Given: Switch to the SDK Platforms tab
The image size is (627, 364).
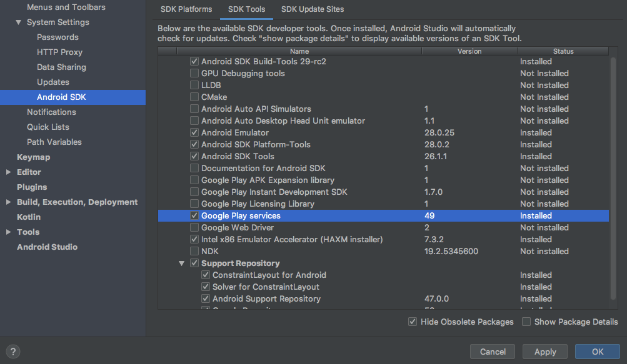Looking at the screenshot, I should point(186,10).
